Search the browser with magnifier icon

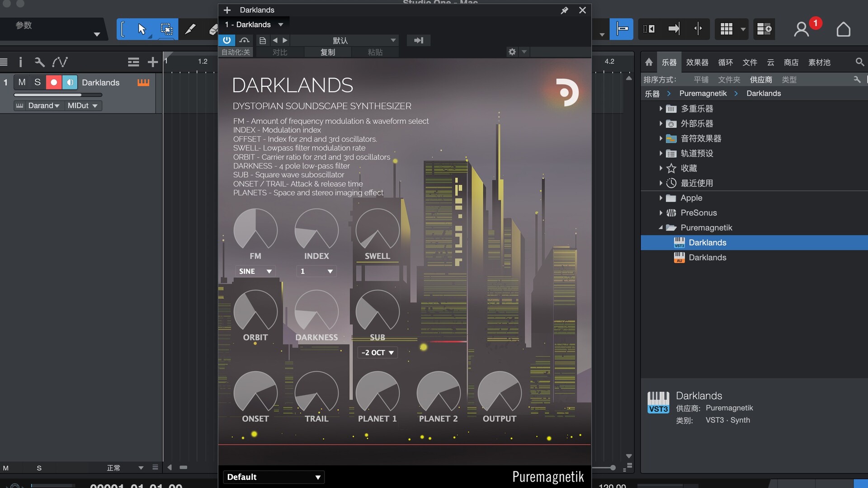(860, 62)
